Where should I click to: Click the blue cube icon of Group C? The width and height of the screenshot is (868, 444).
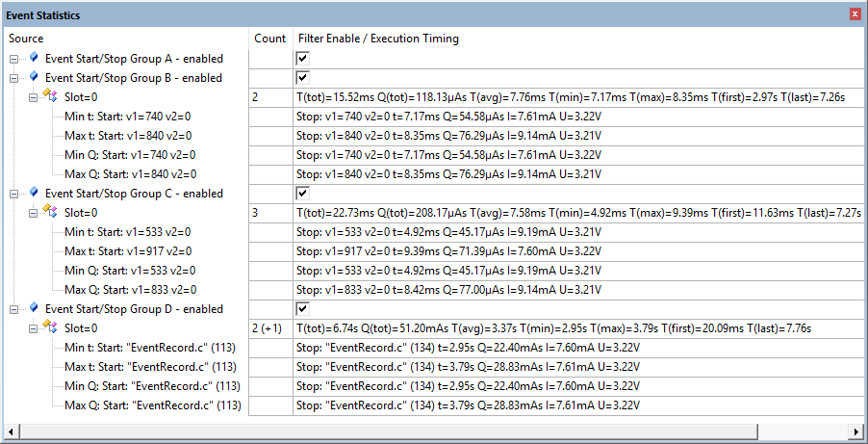[x=34, y=193]
